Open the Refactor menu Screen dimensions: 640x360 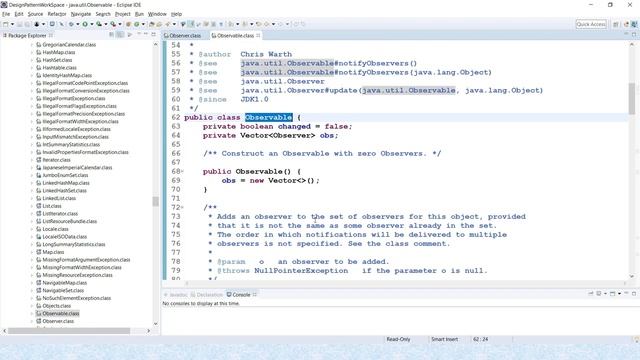(x=57, y=14)
